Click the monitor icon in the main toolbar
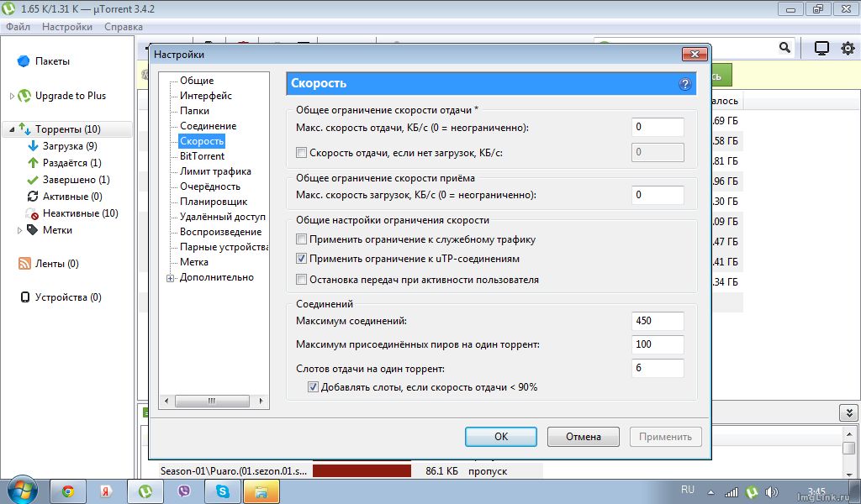This screenshot has width=861, height=504. pyautogui.click(x=821, y=48)
